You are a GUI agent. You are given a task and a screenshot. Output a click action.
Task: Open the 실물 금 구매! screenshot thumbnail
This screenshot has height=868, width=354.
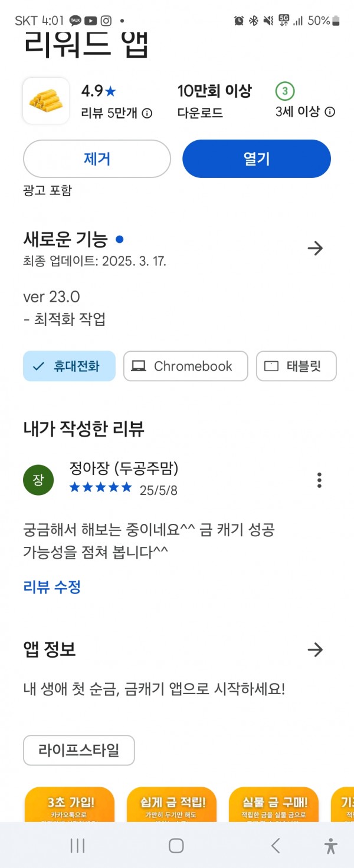pyautogui.click(x=273, y=804)
